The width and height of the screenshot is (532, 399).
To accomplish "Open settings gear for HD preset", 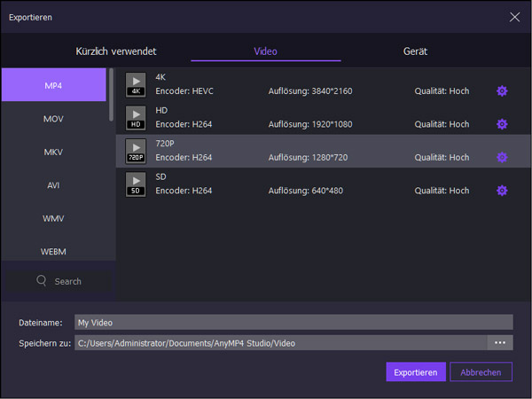I will coord(502,124).
